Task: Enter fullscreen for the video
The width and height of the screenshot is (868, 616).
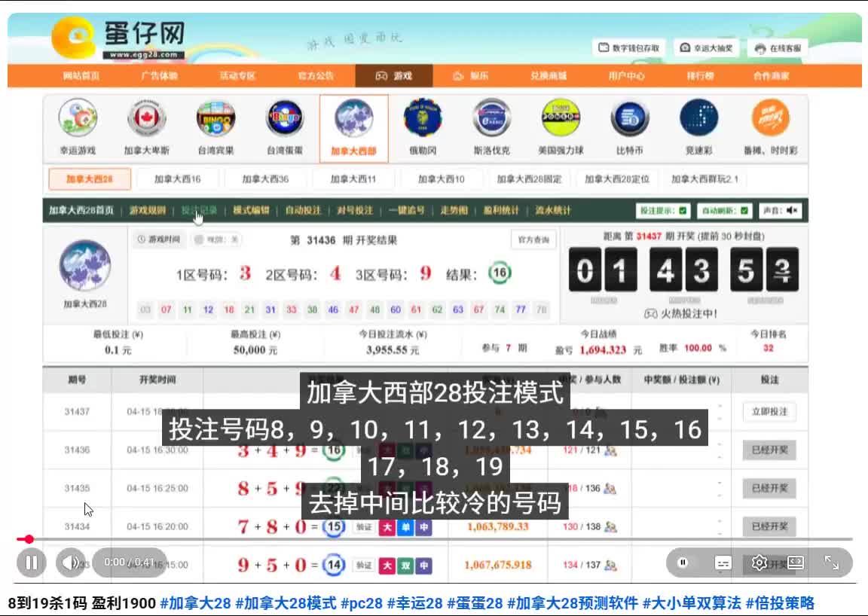Action: 832,563
